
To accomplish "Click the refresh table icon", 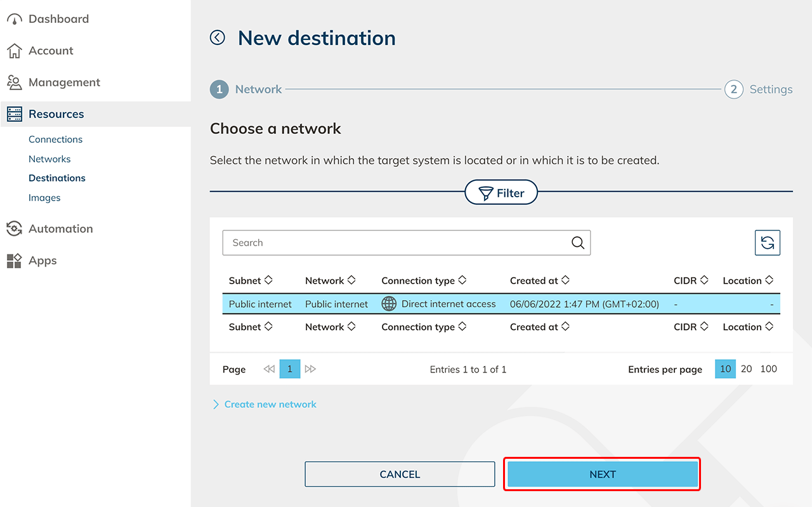I will 767,242.
